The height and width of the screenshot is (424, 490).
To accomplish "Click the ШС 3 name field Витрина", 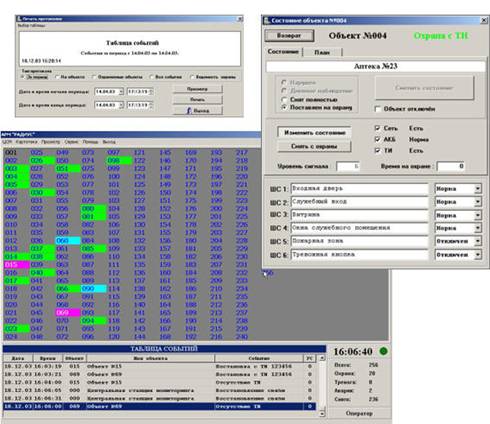I will (359, 215).
